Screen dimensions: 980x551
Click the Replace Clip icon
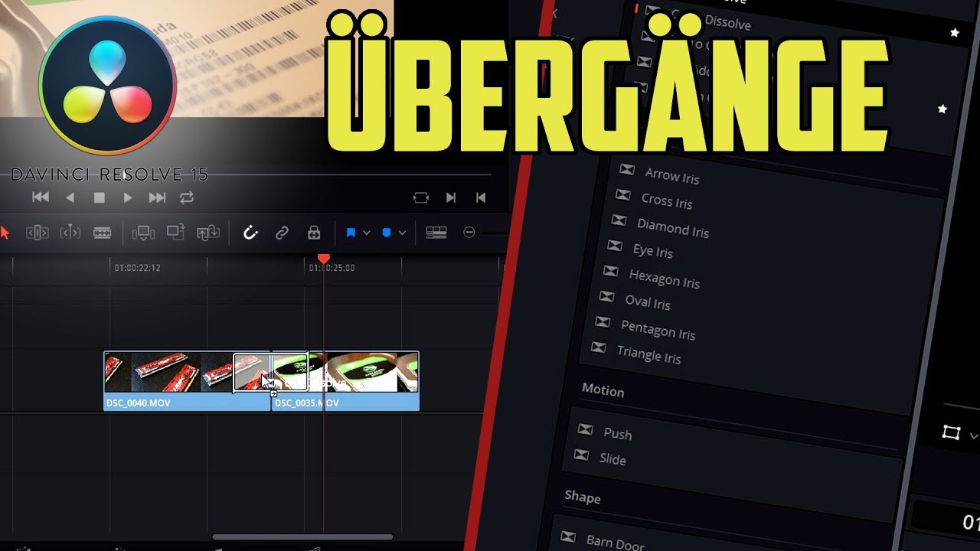coord(208,233)
